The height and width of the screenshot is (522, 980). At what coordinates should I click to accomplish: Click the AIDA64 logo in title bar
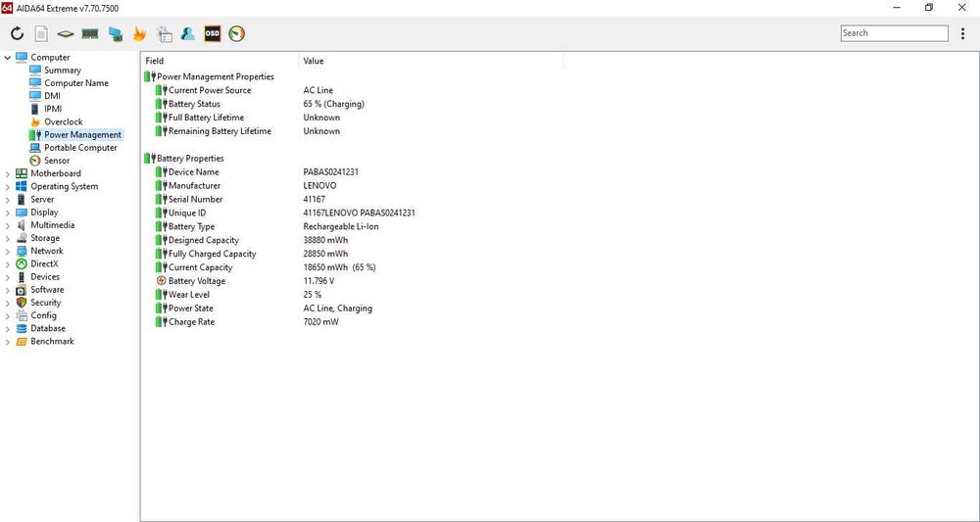[7, 8]
